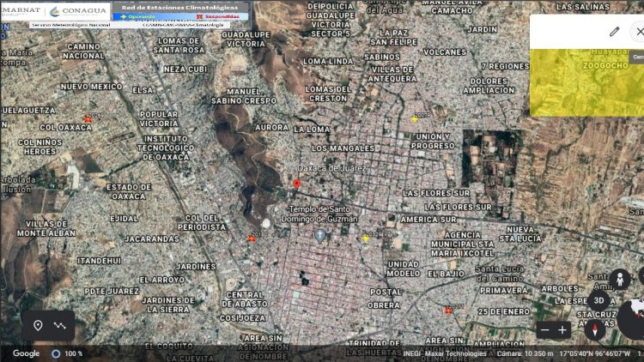The image size is (644, 362).
Task: Select the operating station star above Unión y Progreso
Action: [x=415, y=119]
